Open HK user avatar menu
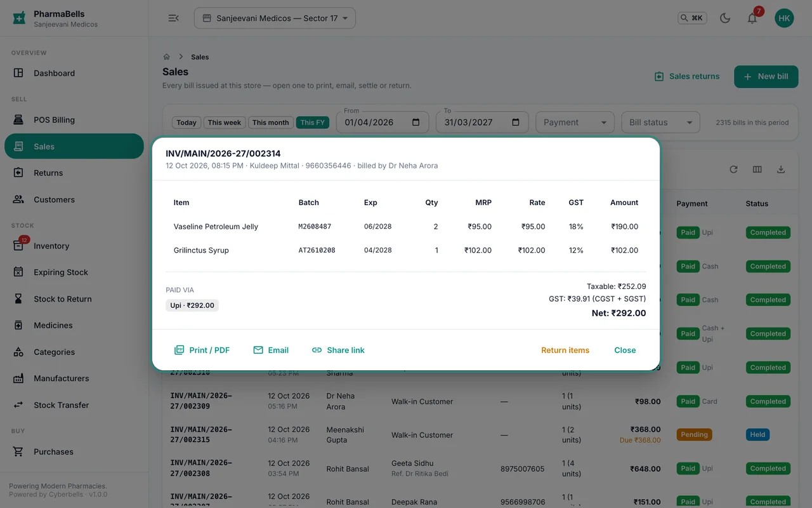812x508 pixels. tap(784, 18)
